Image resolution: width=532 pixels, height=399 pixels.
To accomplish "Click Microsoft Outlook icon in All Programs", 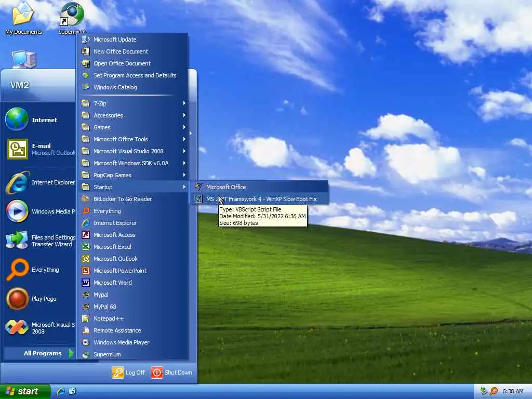I will click(x=86, y=259).
